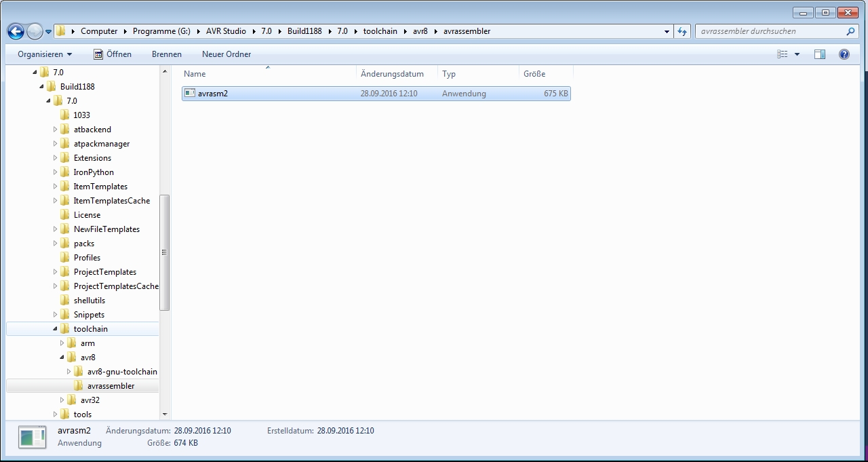Viewport: 868px width, 462px height.
Task: Click the Forward navigation arrow
Action: (34, 31)
